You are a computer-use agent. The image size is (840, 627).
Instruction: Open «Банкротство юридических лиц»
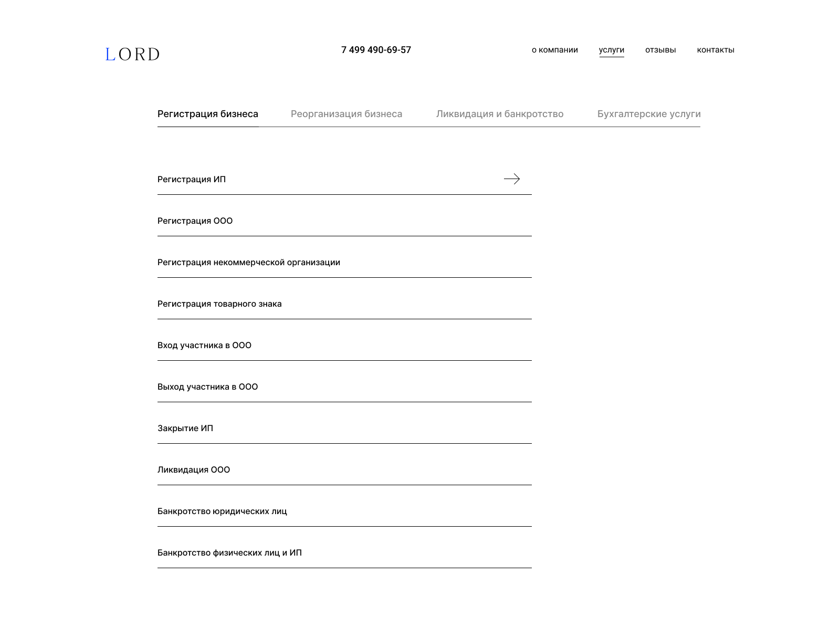click(x=344, y=511)
